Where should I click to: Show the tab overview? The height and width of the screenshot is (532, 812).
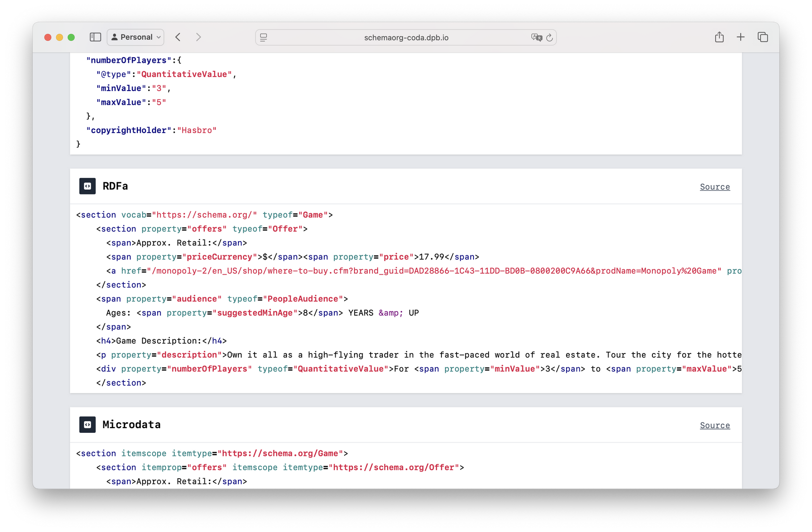(x=762, y=37)
